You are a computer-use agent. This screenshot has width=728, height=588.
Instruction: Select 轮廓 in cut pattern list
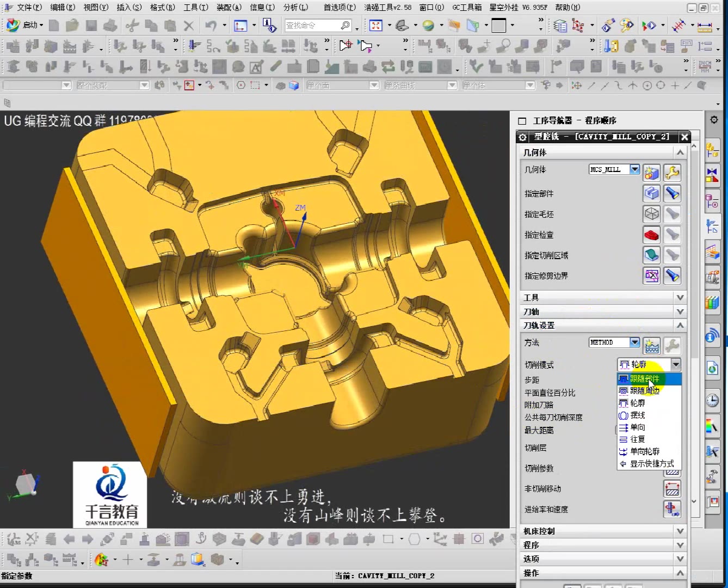649,403
